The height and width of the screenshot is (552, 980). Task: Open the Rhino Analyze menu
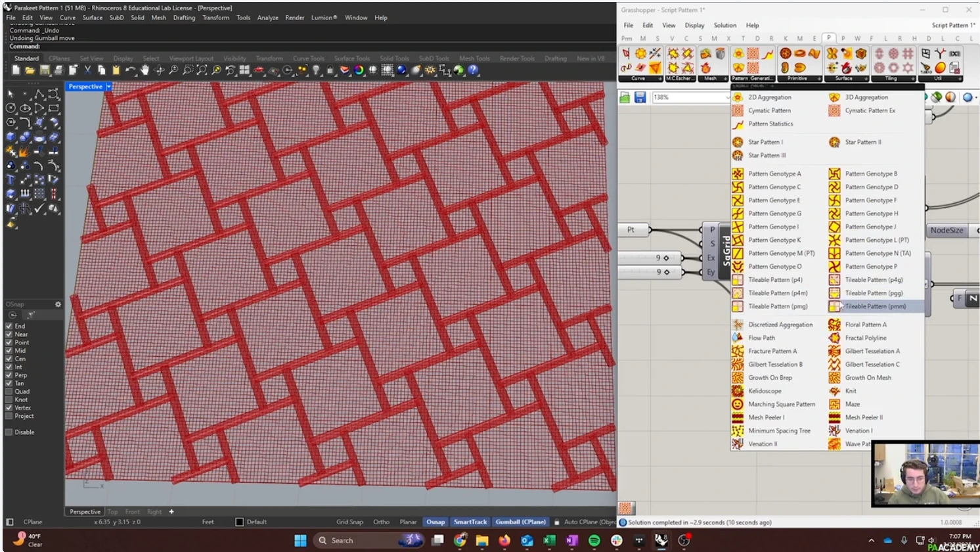(267, 18)
